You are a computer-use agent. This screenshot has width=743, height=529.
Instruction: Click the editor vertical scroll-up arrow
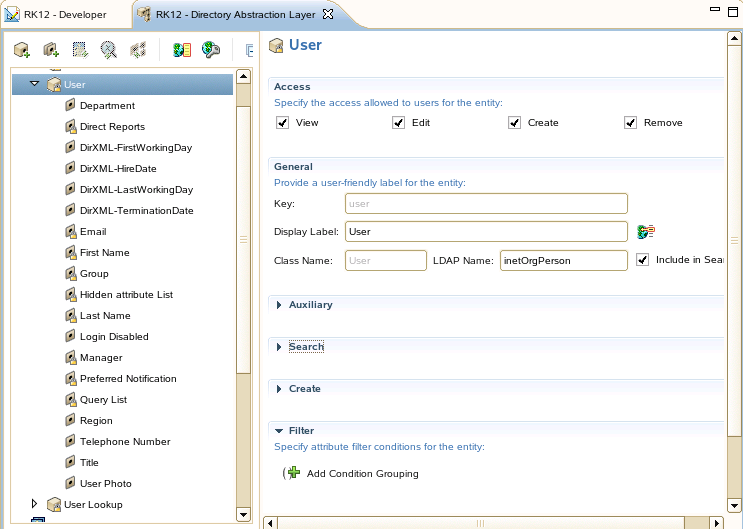[x=734, y=38]
